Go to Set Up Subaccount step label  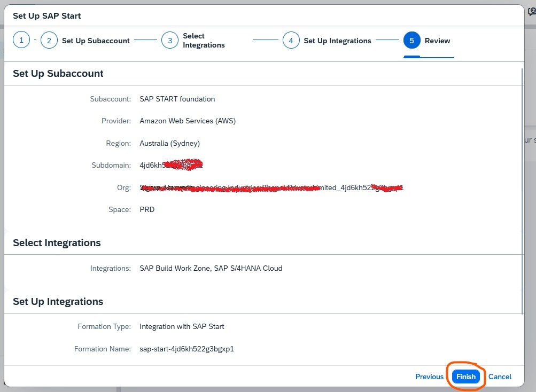click(x=96, y=41)
